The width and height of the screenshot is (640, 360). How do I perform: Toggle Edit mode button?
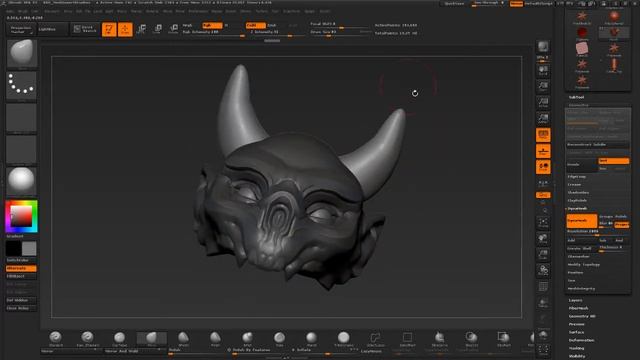(x=109, y=29)
